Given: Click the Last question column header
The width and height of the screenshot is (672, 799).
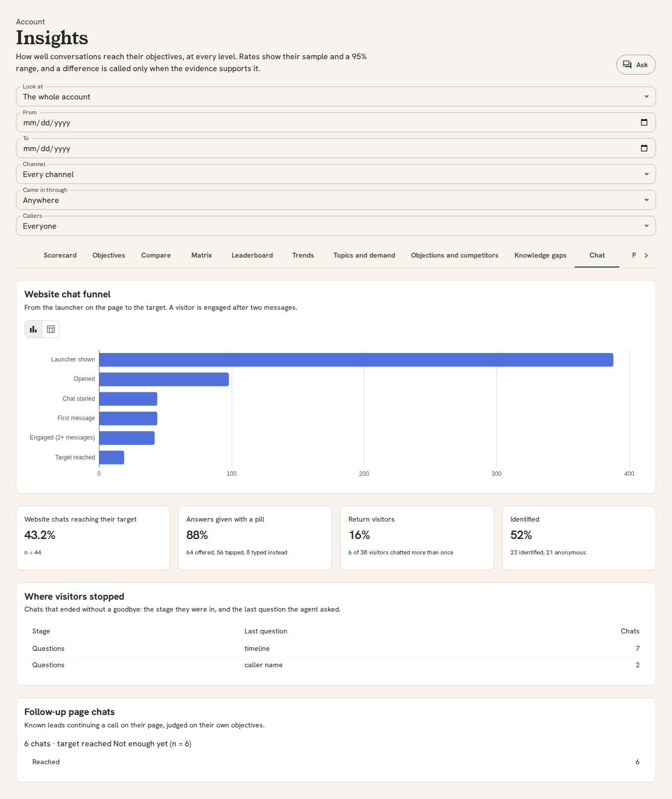Looking at the screenshot, I should pyautogui.click(x=266, y=631).
